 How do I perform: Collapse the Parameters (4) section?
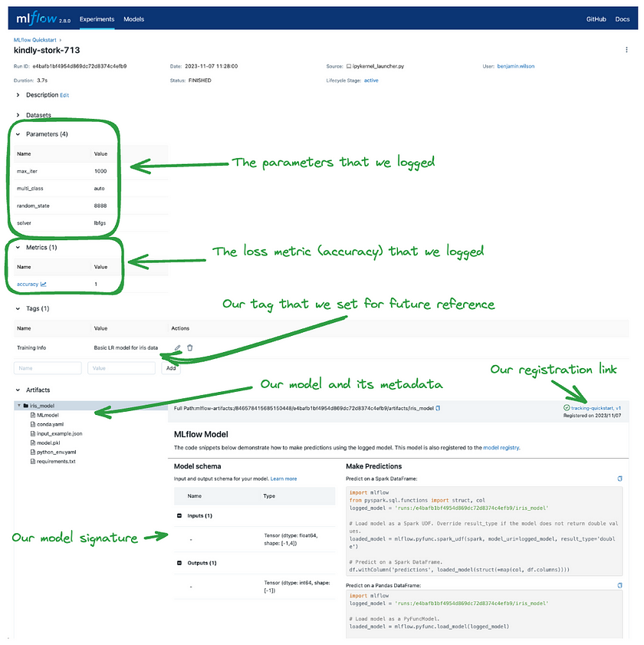[x=18, y=134]
